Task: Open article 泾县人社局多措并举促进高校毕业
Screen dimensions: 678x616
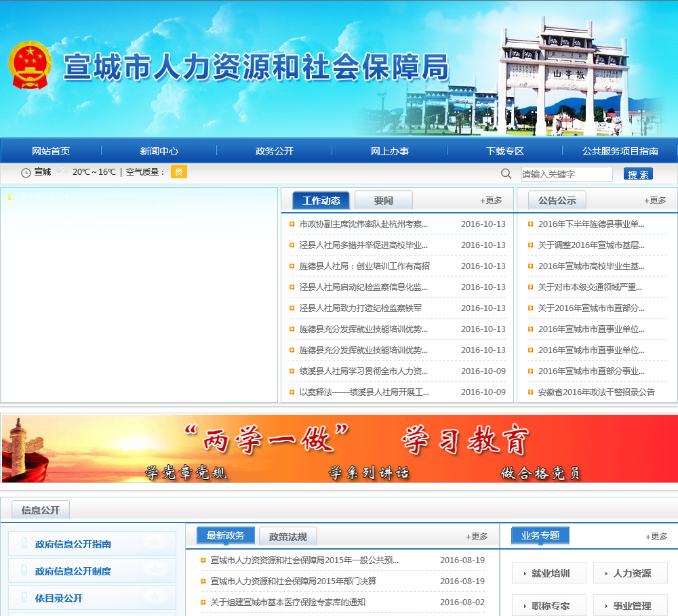Action: pyautogui.click(x=363, y=245)
